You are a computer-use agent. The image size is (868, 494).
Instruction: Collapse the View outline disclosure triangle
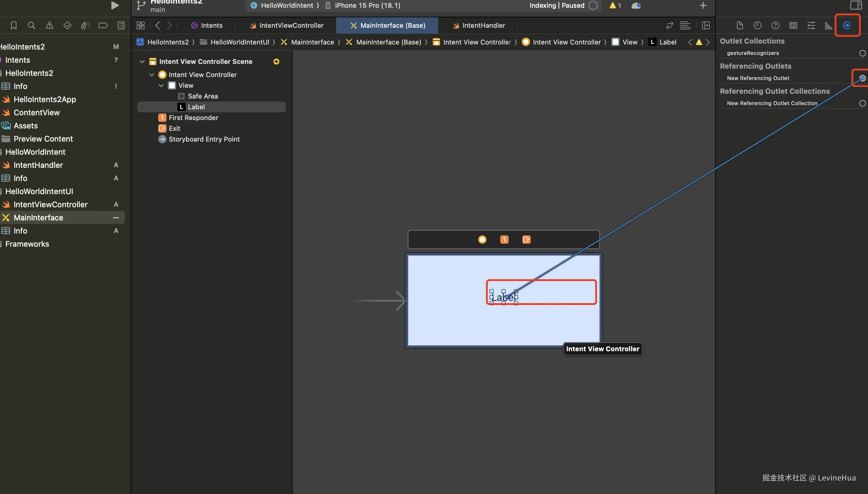[x=161, y=85]
